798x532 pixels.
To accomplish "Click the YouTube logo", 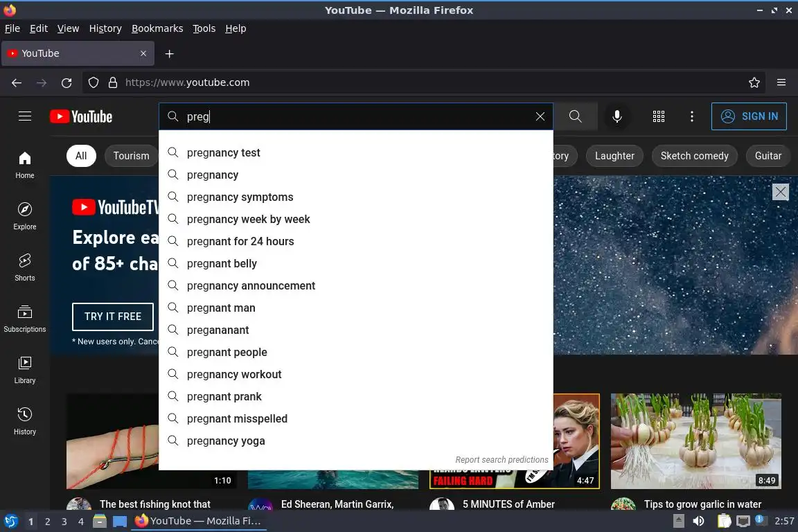I will point(81,116).
